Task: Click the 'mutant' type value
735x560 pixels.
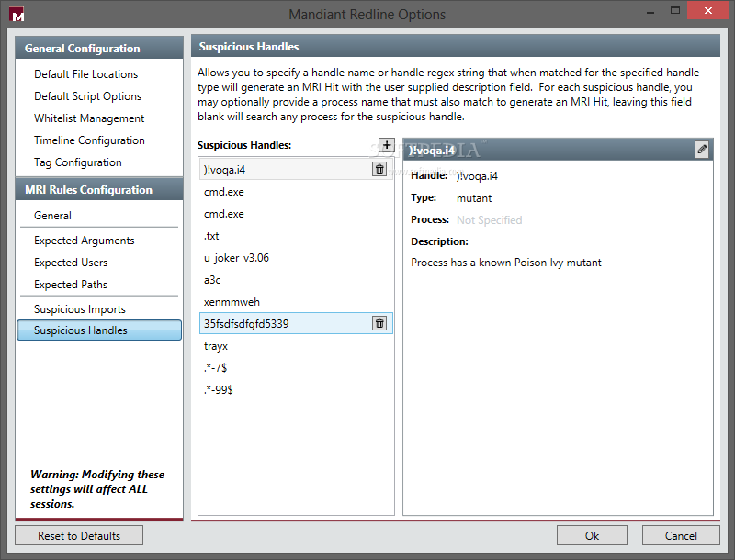Action: pos(474,198)
